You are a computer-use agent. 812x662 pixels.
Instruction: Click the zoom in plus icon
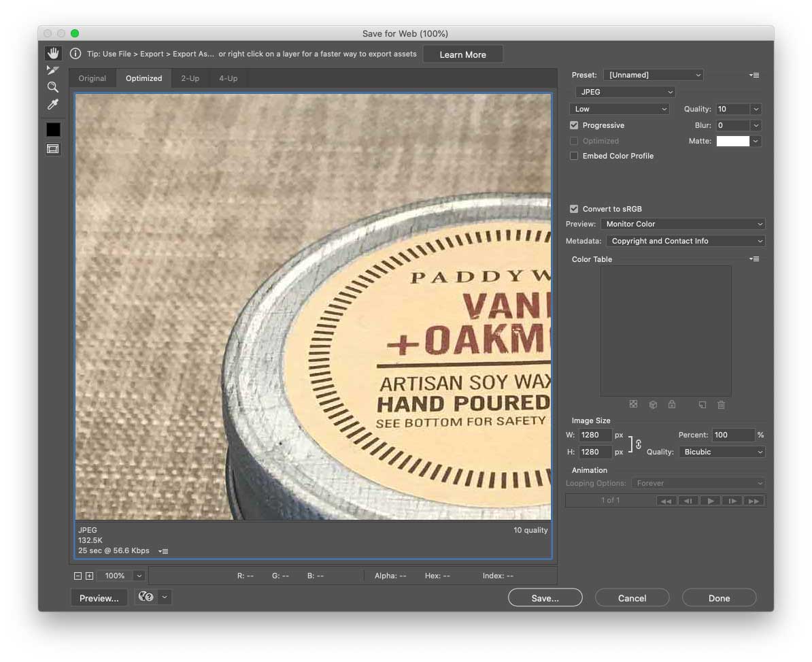(89, 576)
